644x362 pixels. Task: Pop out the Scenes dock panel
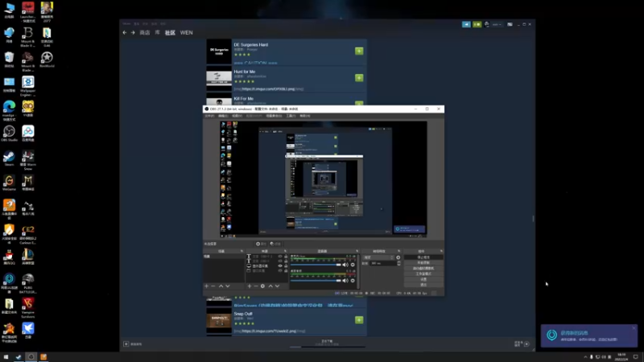coord(242,251)
